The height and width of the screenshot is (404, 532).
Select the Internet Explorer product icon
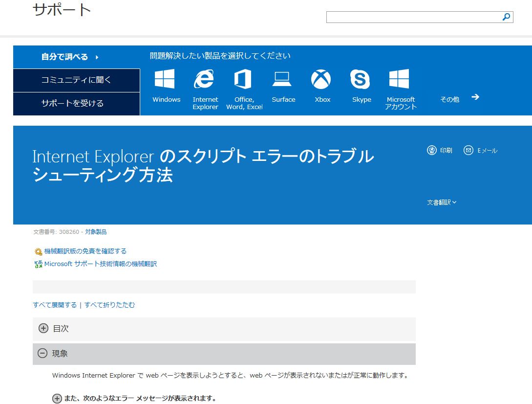coord(204,79)
